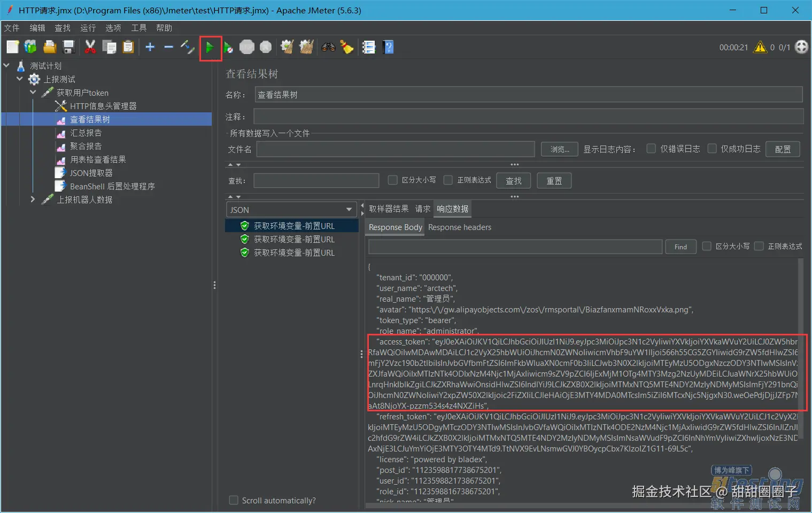Open the 选项 menu
The image size is (812, 513).
pyautogui.click(x=113, y=28)
